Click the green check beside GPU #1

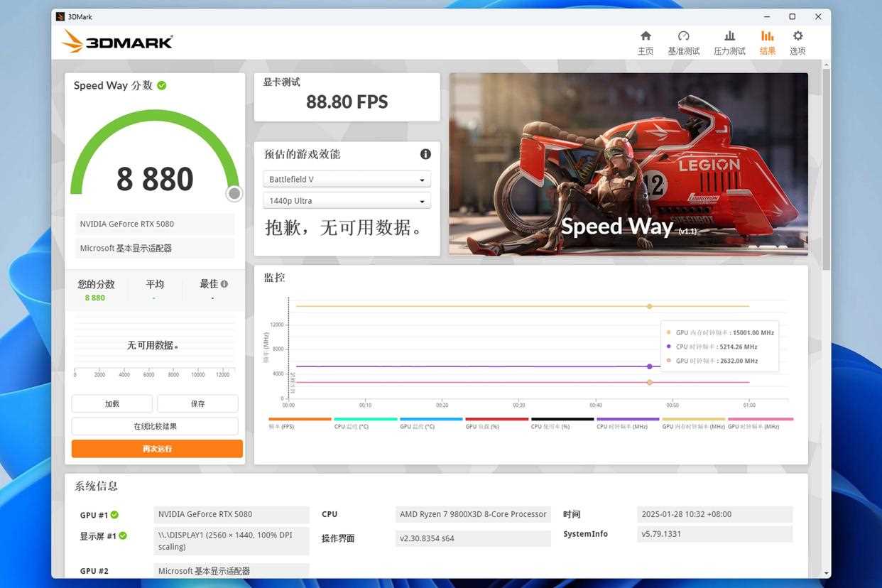(x=114, y=515)
